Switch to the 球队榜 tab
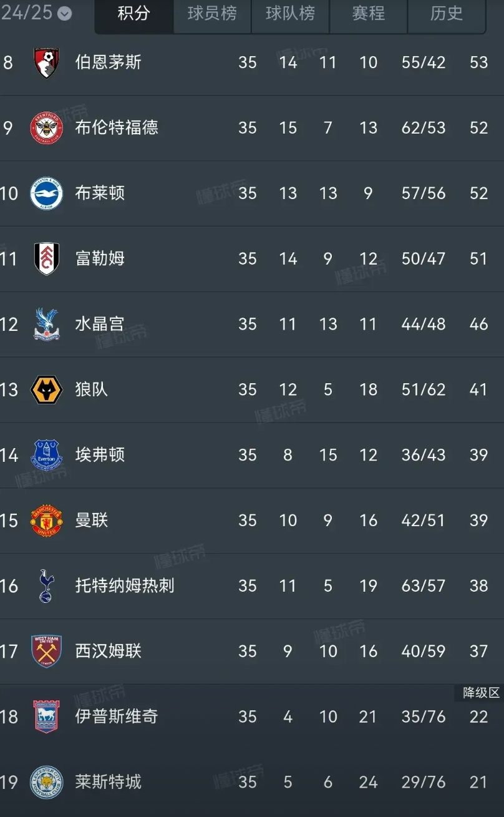Image resolution: width=504 pixels, height=817 pixels. [290, 13]
